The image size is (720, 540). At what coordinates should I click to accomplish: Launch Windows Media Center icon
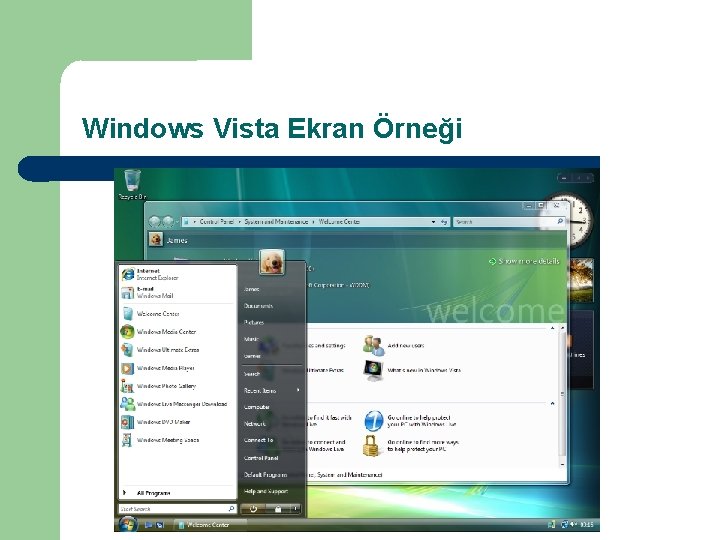(127, 332)
